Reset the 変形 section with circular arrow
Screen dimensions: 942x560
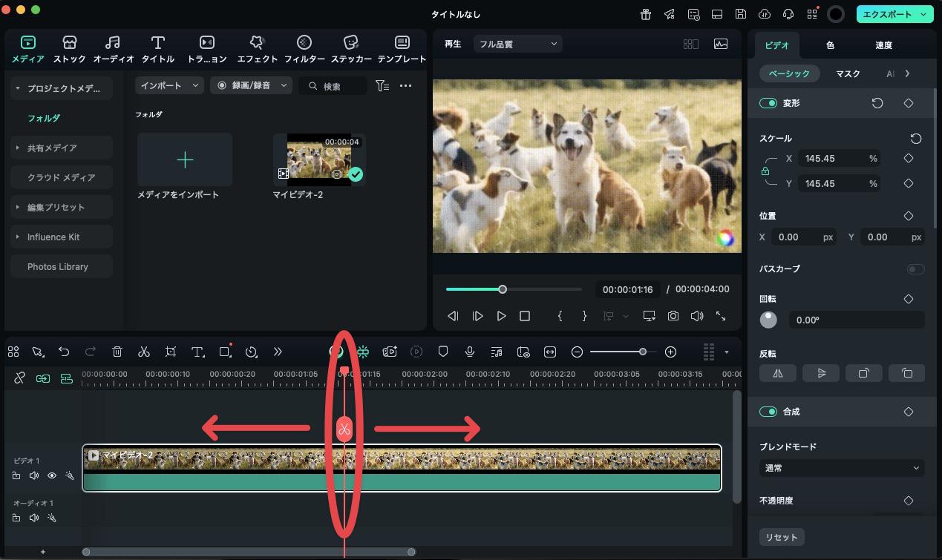877,103
